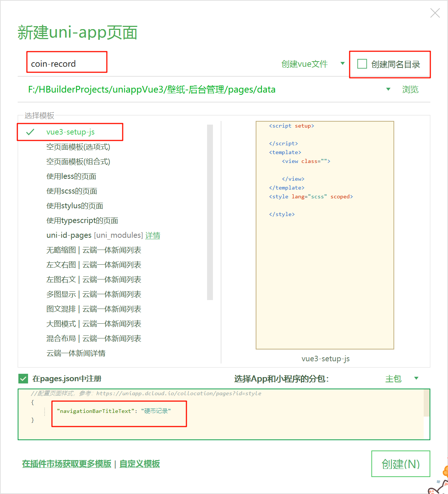Uncheck 在pages.json中注册 checkbox

[x=23, y=379]
